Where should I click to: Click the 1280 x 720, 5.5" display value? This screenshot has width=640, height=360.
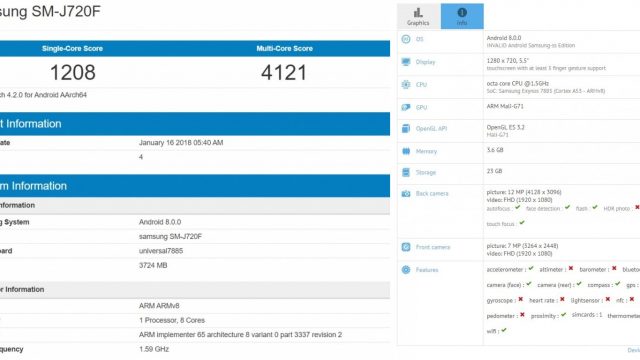pos(507,60)
